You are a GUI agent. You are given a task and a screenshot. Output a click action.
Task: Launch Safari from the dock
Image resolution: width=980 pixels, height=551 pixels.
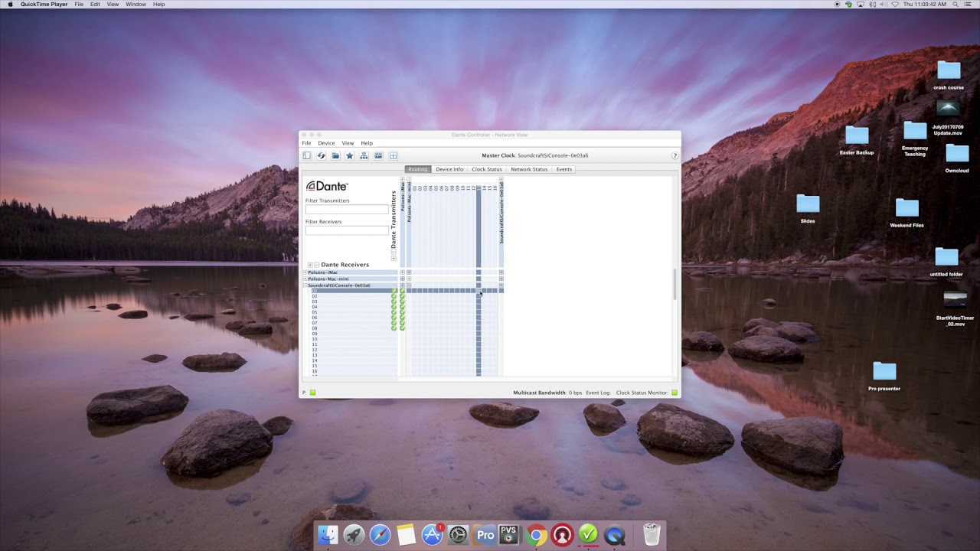pos(380,535)
